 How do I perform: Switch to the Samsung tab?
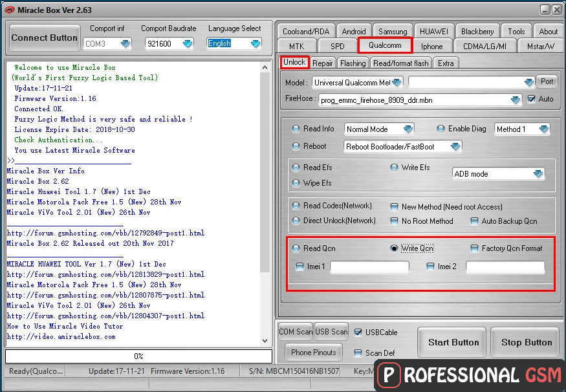tap(393, 31)
